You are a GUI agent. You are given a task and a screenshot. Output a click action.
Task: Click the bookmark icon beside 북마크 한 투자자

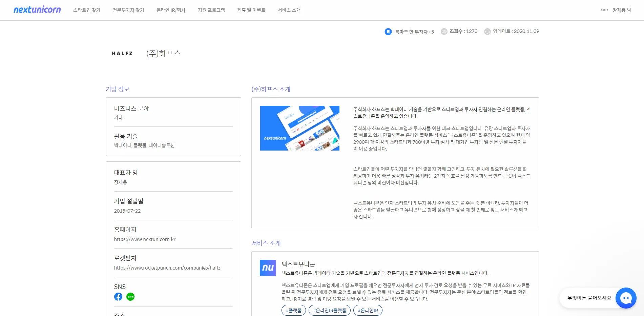[388, 32]
